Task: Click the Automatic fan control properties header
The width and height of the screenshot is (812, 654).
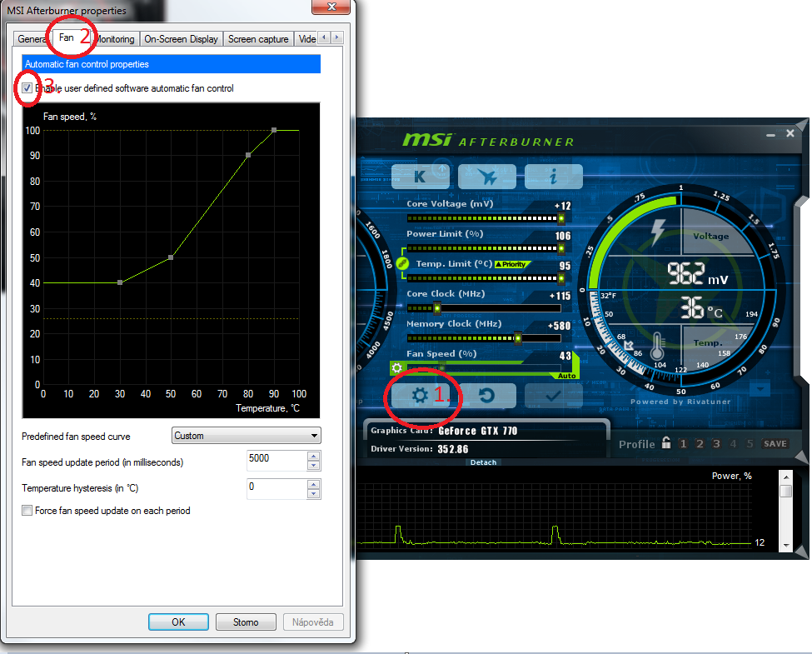Action: [x=171, y=64]
